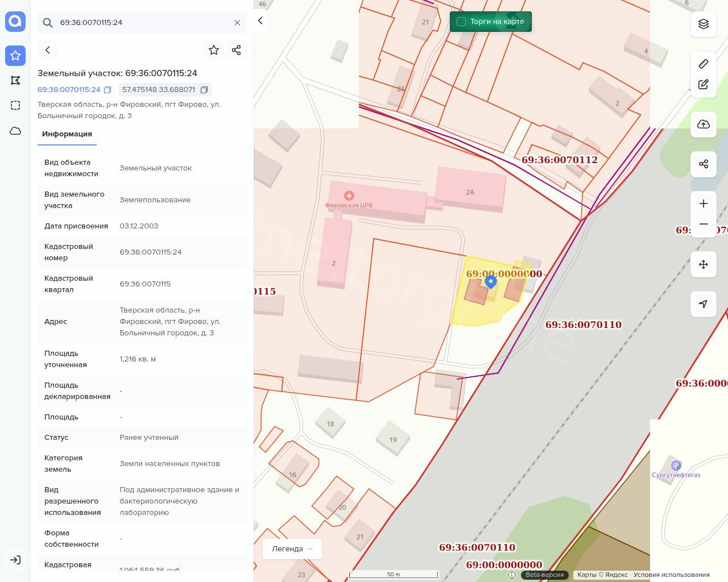The image size is (728, 582).
Task: Select the Информация tab
Action: coord(67,134)
